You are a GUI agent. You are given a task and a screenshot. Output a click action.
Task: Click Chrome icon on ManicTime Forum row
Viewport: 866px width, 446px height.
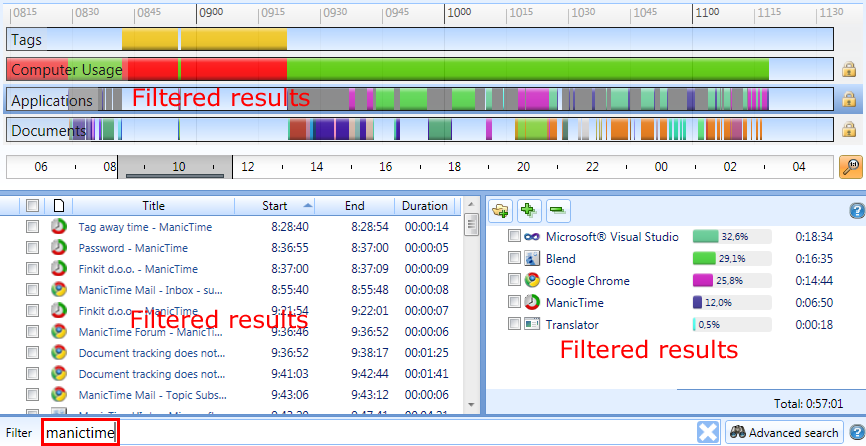click(59, 331)
